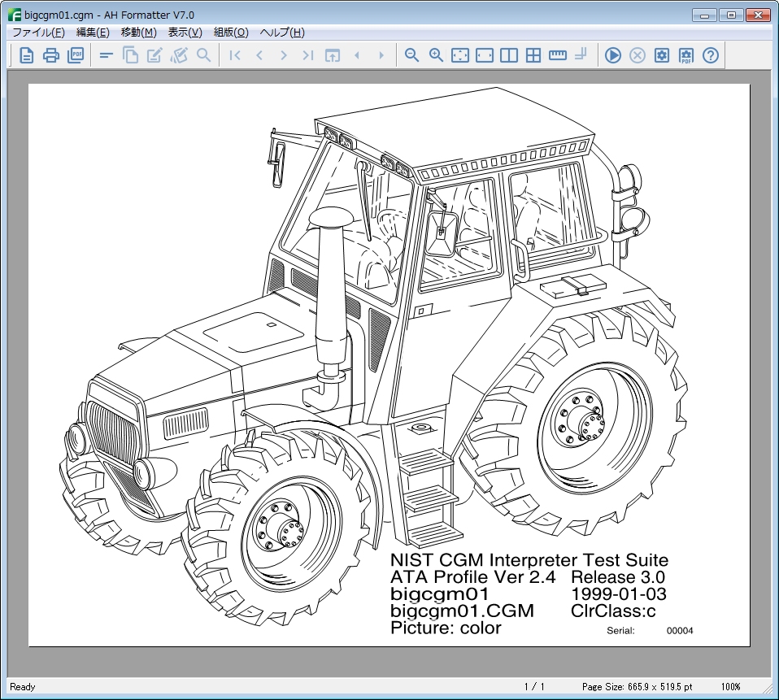Open the PDF options settings icon
The height and width of the screenshot is (700, 779).
coord(686,55)
